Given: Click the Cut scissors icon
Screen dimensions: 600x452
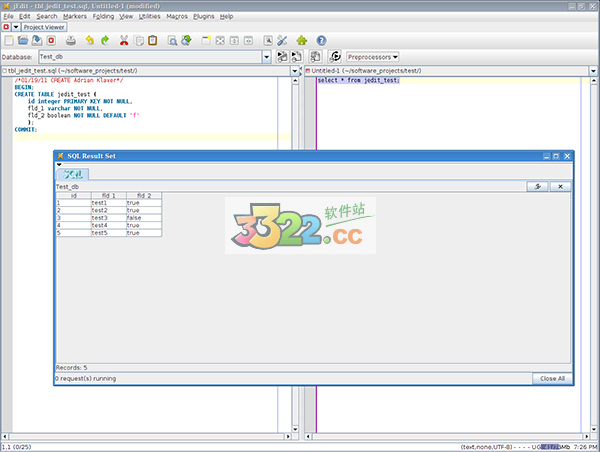Looking at the screenshot, I should (x=124, y=41).
